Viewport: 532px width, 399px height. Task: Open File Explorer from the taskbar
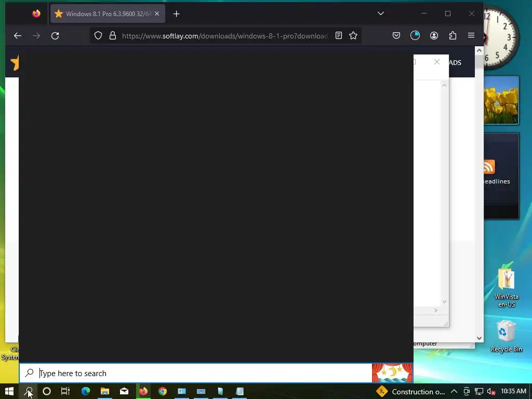point(105,391)
